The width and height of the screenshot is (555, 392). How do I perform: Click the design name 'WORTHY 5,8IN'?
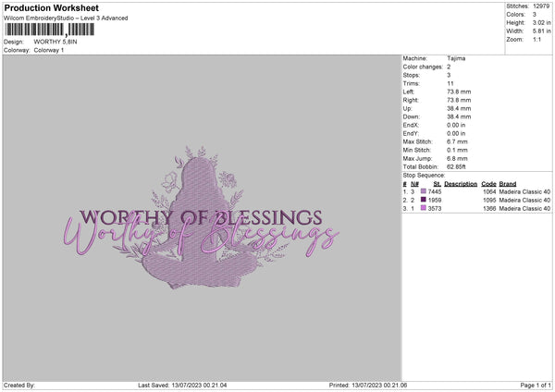[55, 42]
